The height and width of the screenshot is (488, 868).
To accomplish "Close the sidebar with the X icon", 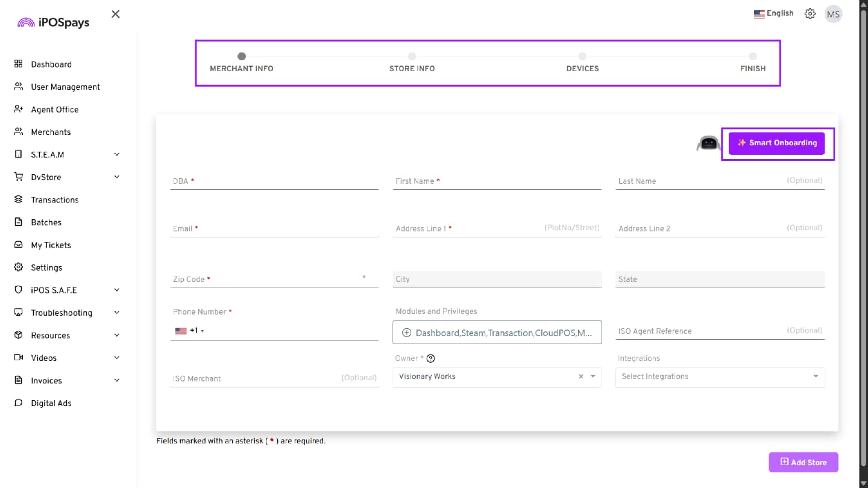I will point(116,14).
